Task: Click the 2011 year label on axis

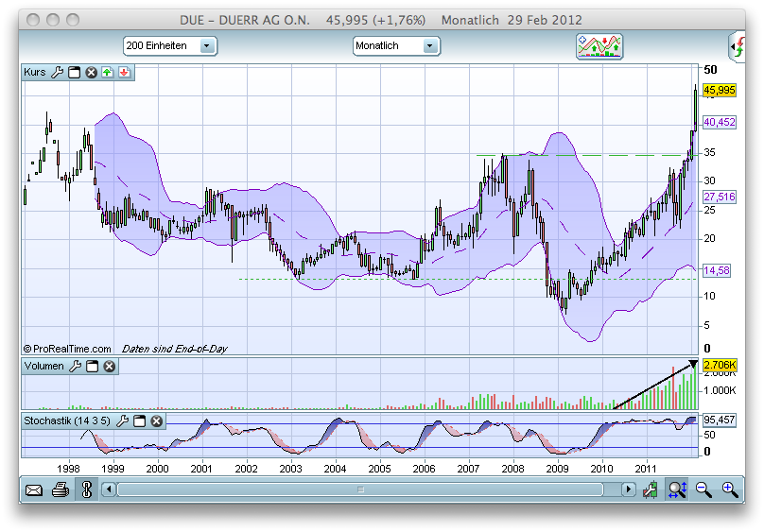Action: coord(646,469)
